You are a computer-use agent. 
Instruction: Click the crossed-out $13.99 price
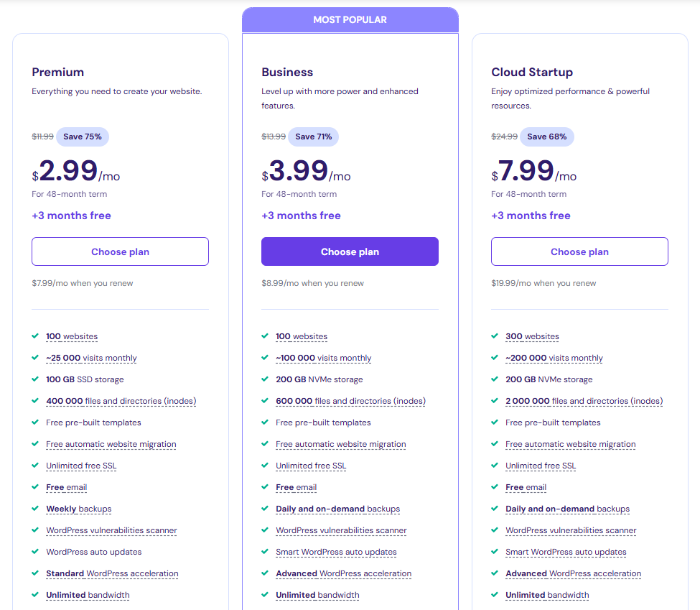(x=274, y=137)
